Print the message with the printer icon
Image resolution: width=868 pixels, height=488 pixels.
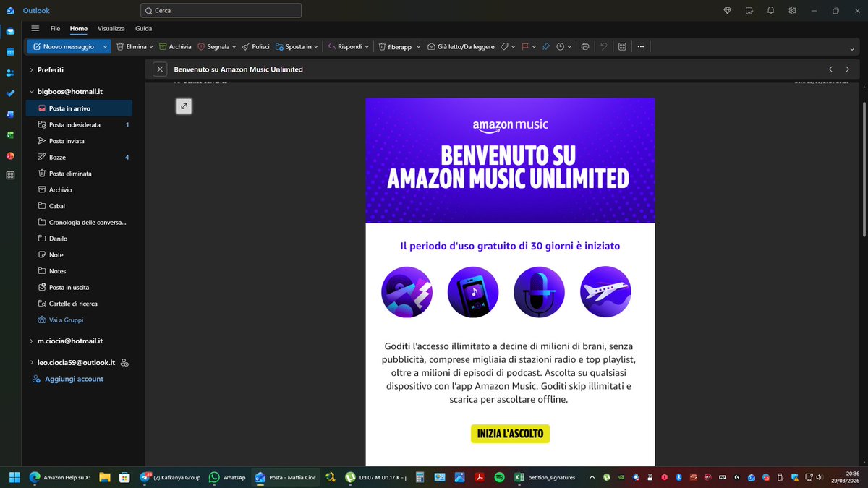point(585,46)
